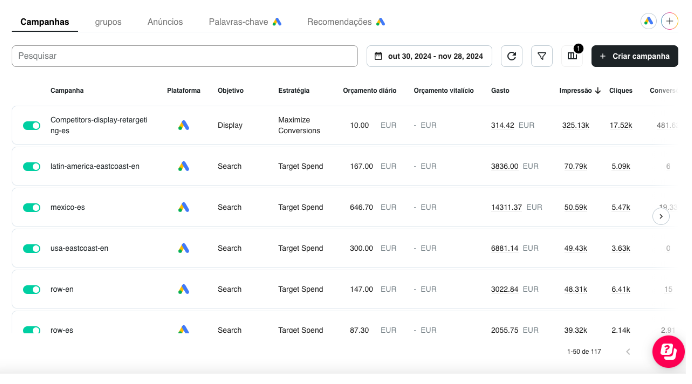Open the columns settings icon
692x384 pixels.
[x=572, y=56]
